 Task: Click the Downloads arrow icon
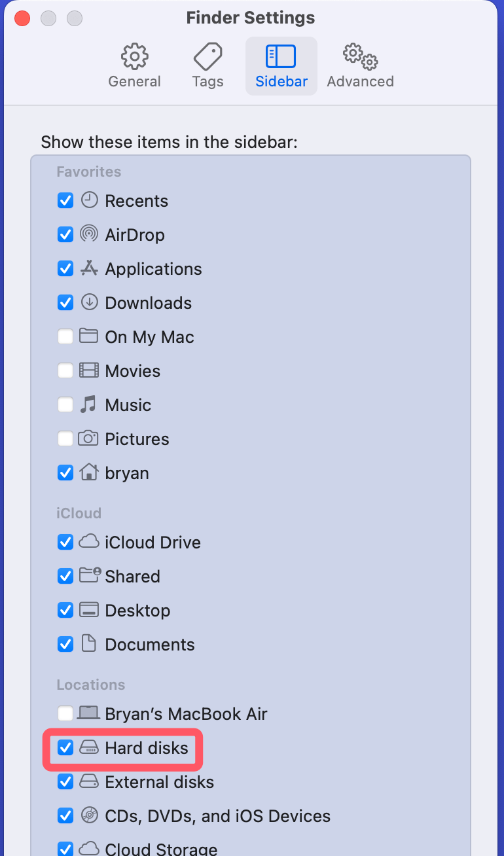coord(88,302)
